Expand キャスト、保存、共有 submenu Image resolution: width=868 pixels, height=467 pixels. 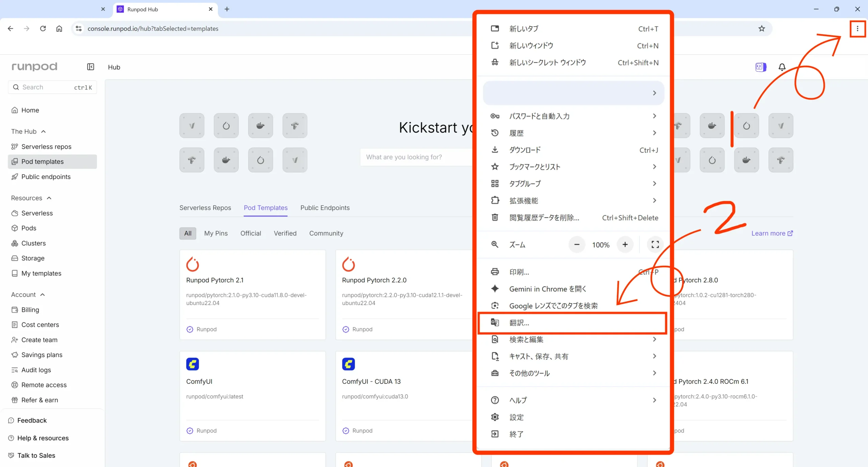pyautogui.click(x=574, y=356)
